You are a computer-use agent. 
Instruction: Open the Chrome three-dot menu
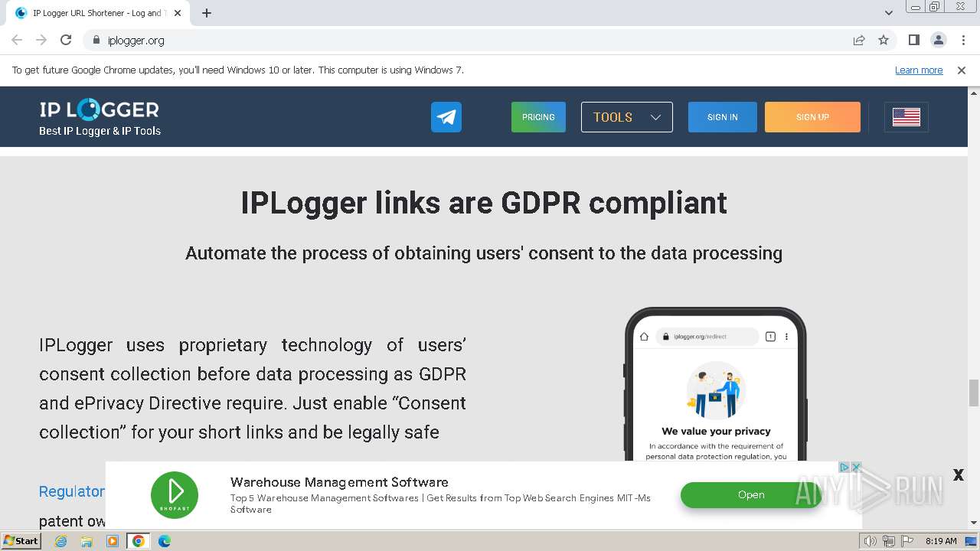(962, 40)
